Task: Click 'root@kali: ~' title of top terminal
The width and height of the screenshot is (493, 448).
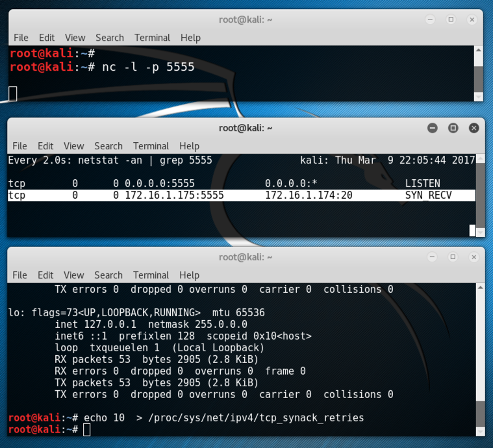Action: pos(246,20)
